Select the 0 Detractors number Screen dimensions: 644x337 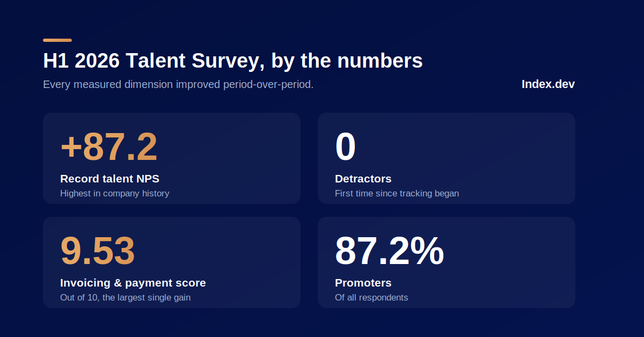point(346,147)
